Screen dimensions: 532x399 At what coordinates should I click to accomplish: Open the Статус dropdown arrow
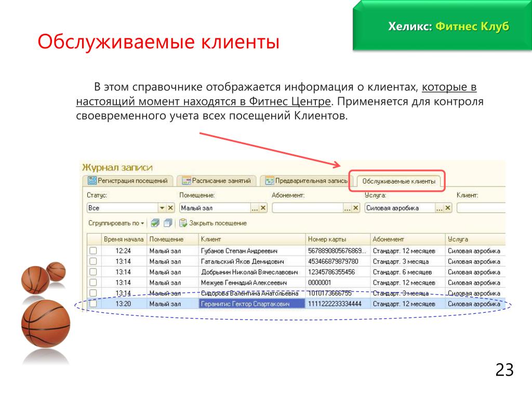pyautogui.click(x=162, y=208)
